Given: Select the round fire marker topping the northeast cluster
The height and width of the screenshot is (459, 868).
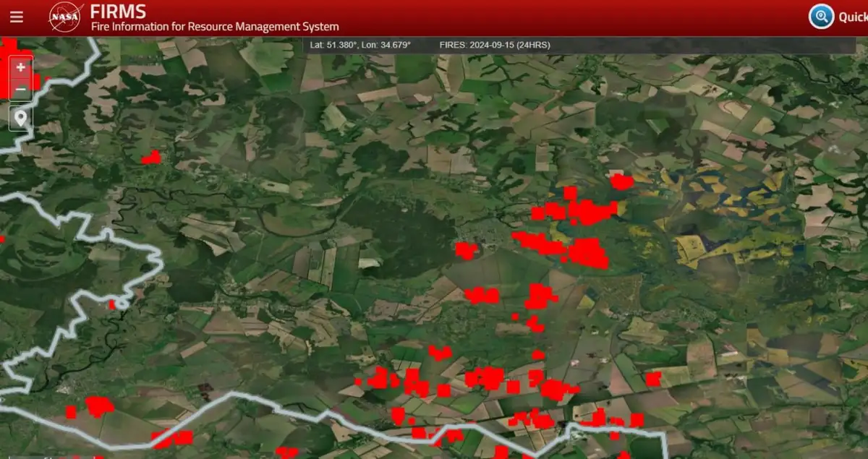Looking at the screenshot, I should click(621, 181).
